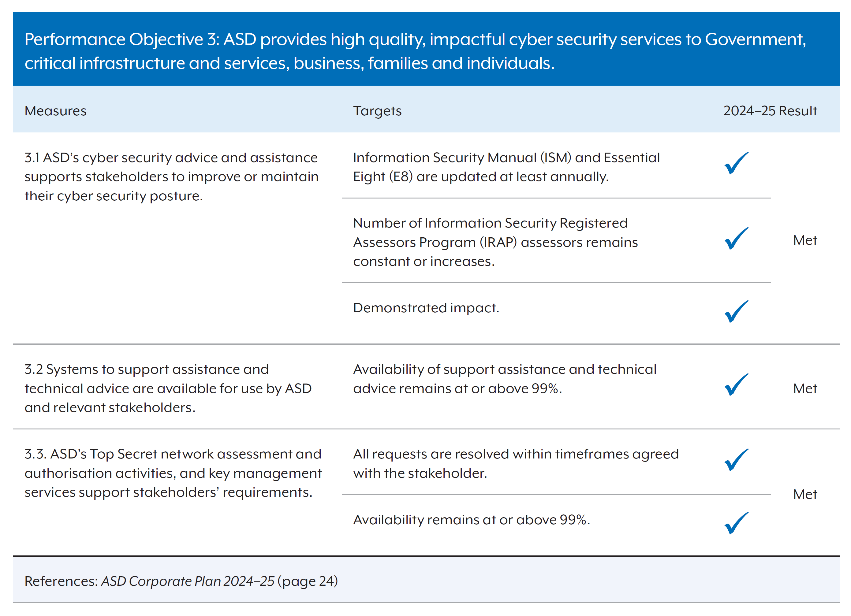Click the Performance Objective 3 title banner
This screenshot has width=851, height=616.
pyautogui.click(x=426, y=49)
